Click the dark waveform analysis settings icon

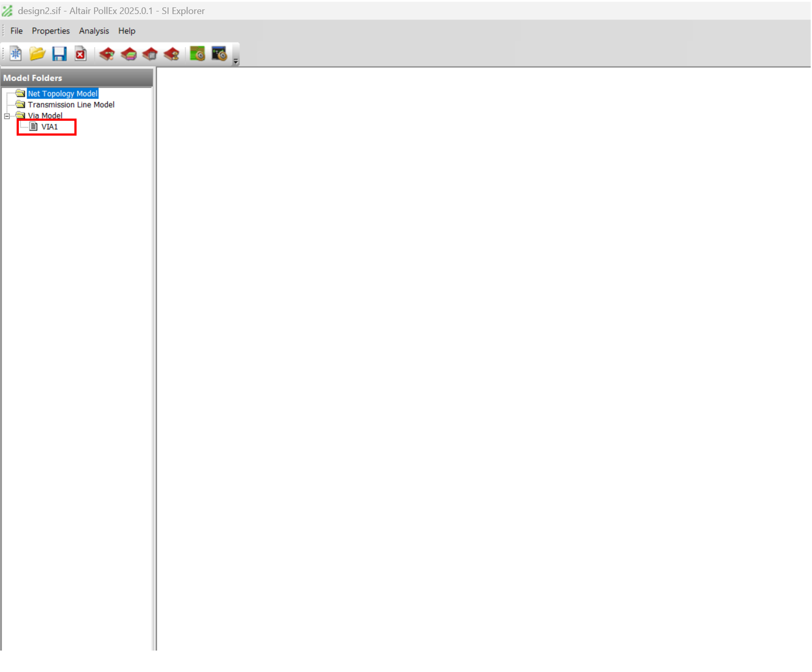[x=219, y=54]
